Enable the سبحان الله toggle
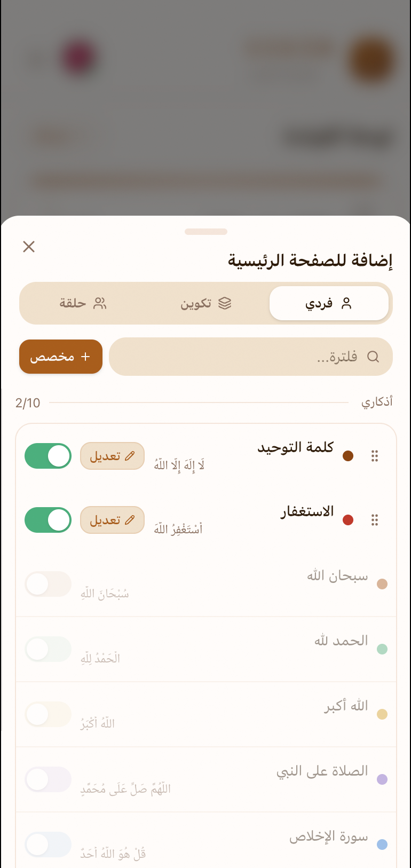This screenshot has height=868, width=411. [48, 584]
